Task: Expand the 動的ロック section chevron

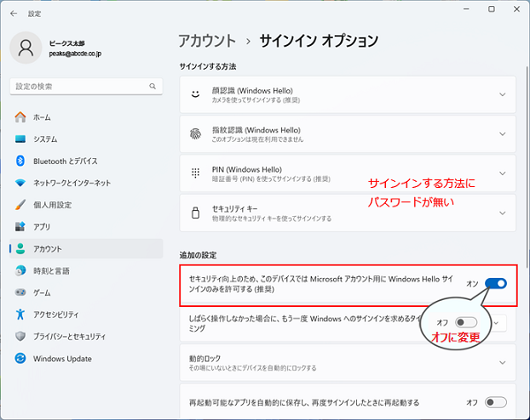Action: [x=502, y=363]
